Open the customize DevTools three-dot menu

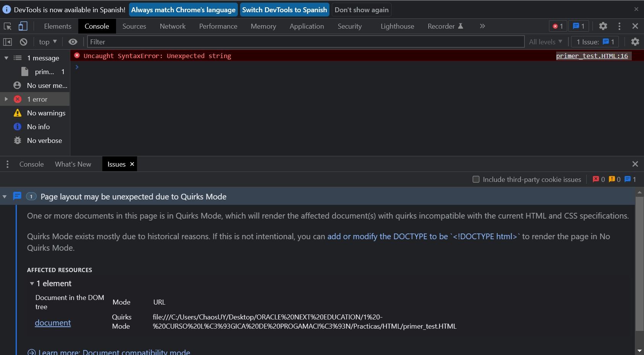619,26
